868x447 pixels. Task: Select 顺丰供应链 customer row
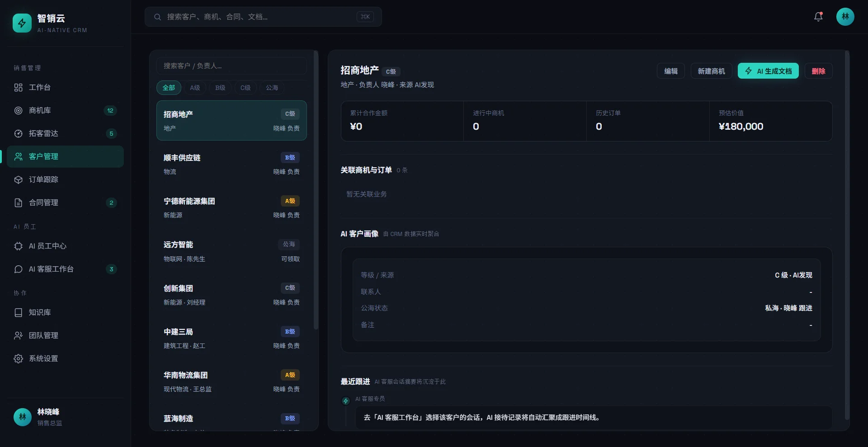coord(231,164)
